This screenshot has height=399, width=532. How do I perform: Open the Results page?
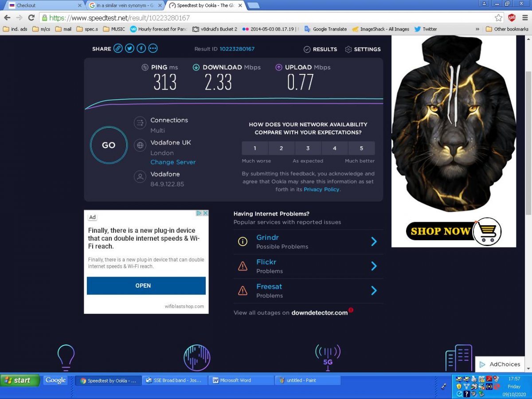tap(320, 49)
